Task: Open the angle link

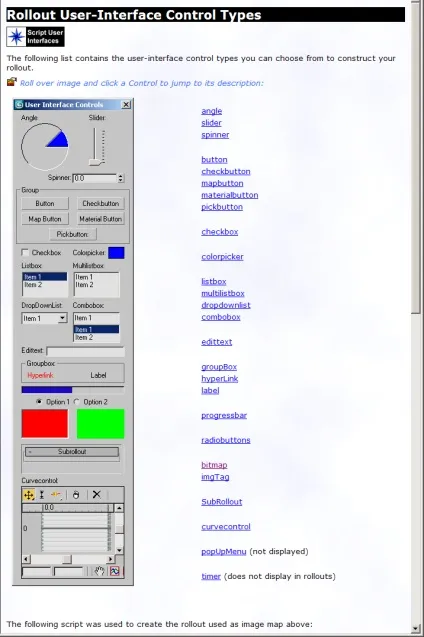Action: tap(212, 111)
